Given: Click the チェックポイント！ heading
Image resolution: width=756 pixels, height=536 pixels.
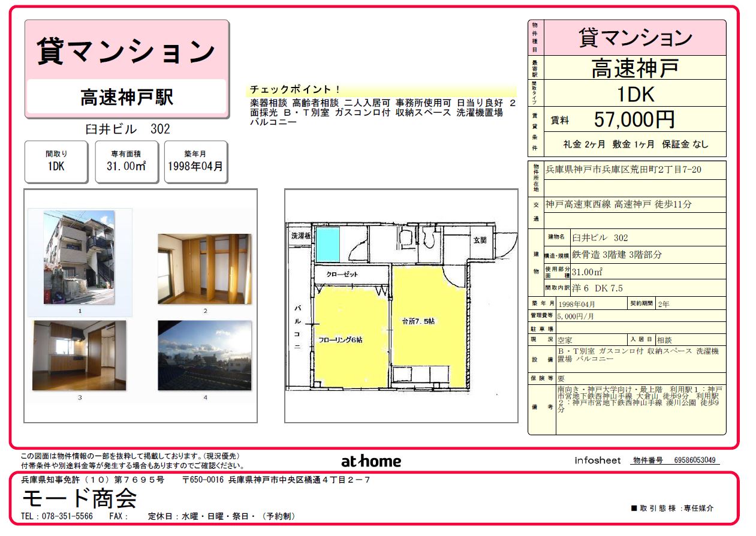Looking at the screenshot, I should (x=294, y=89).
